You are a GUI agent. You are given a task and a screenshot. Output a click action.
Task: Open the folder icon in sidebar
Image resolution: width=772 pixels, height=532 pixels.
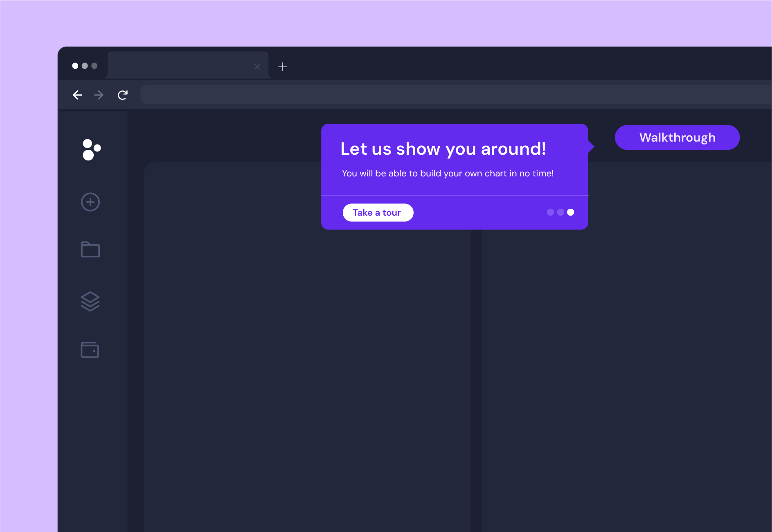(90, 249)
